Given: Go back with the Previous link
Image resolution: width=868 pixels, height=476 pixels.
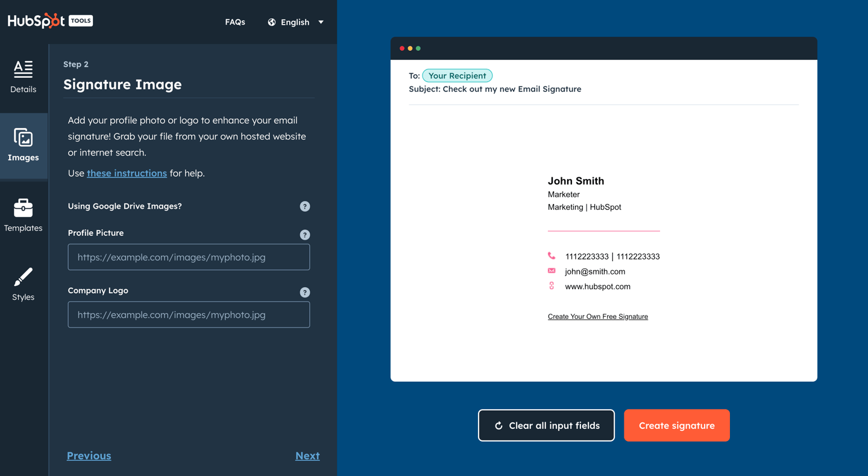Looking at the screenshot, I should [89, 455].
